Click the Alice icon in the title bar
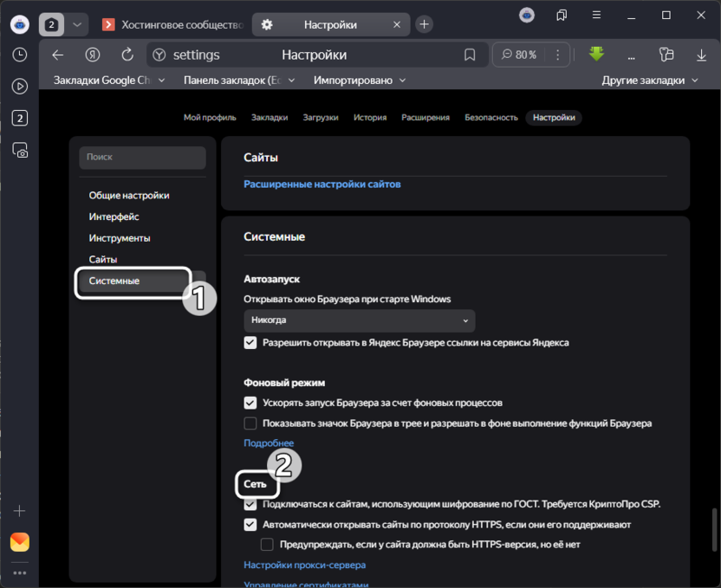Screen dimensions: 721x588 click(527, 16)
